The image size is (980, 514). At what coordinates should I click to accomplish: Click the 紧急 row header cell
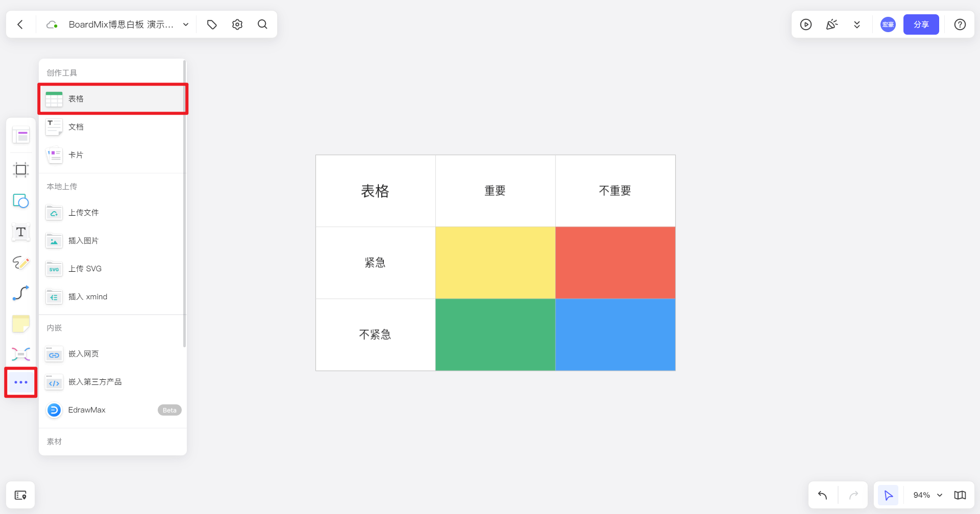[375, 263]
